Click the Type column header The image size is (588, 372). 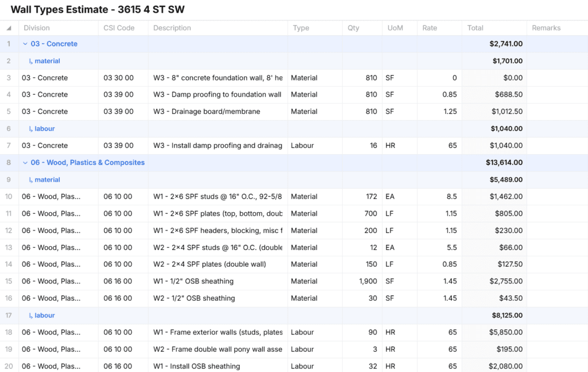(301, 28)
